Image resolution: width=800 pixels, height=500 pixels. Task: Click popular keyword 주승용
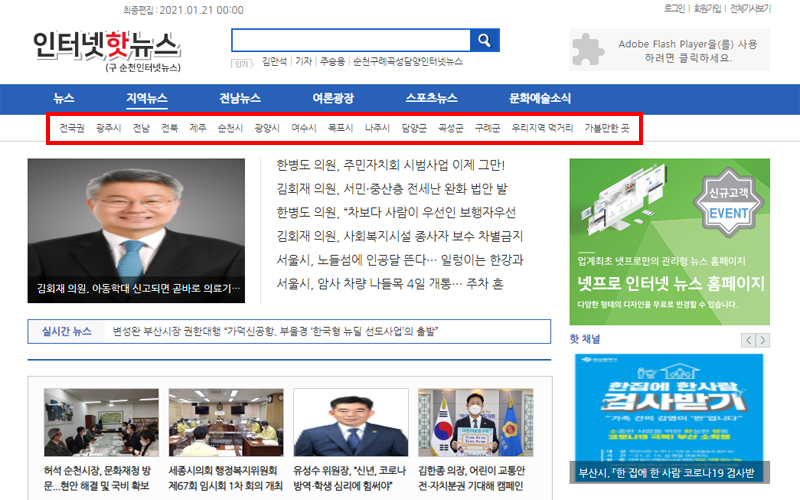click(333, 62)
